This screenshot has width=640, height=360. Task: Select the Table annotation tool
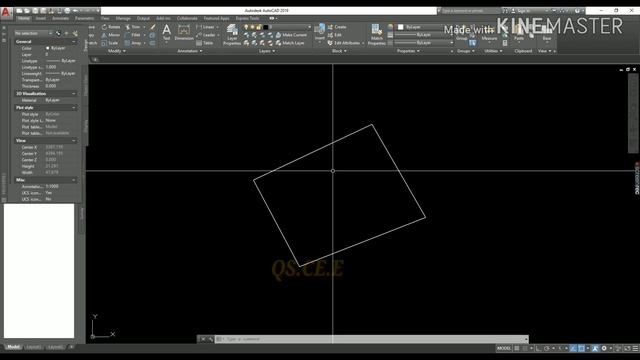coord(205,43)
